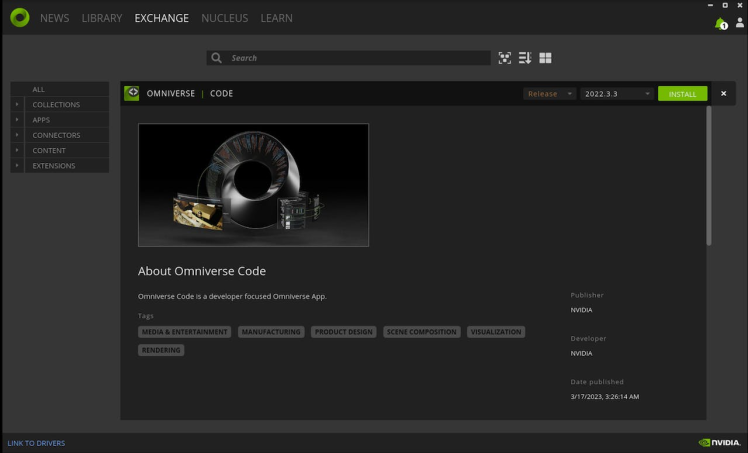Screen dimensions: 748x453
Task: Open the user account icon
Action: [x=739, y=22]
